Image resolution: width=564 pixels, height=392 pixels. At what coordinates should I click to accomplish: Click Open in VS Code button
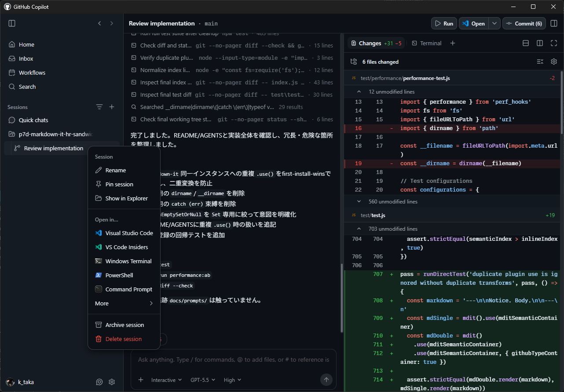pyautogui.click(x=474, y=23)
